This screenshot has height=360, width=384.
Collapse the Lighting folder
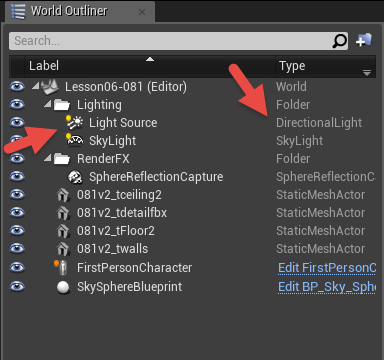click(48, 104)
